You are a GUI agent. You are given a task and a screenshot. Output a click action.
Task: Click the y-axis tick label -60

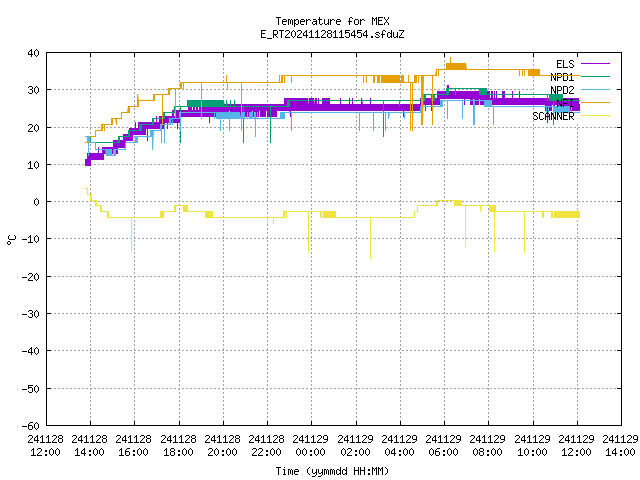[31, 426]
